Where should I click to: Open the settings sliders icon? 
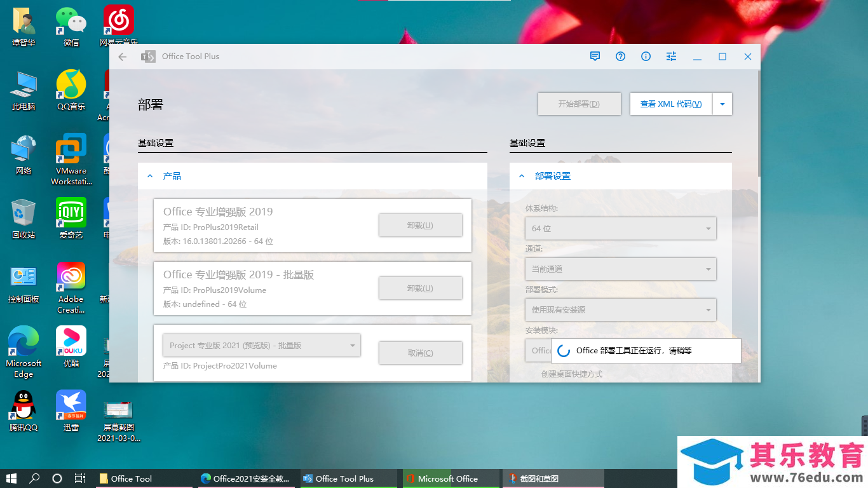pyautogui.click(x=672, y=57)
